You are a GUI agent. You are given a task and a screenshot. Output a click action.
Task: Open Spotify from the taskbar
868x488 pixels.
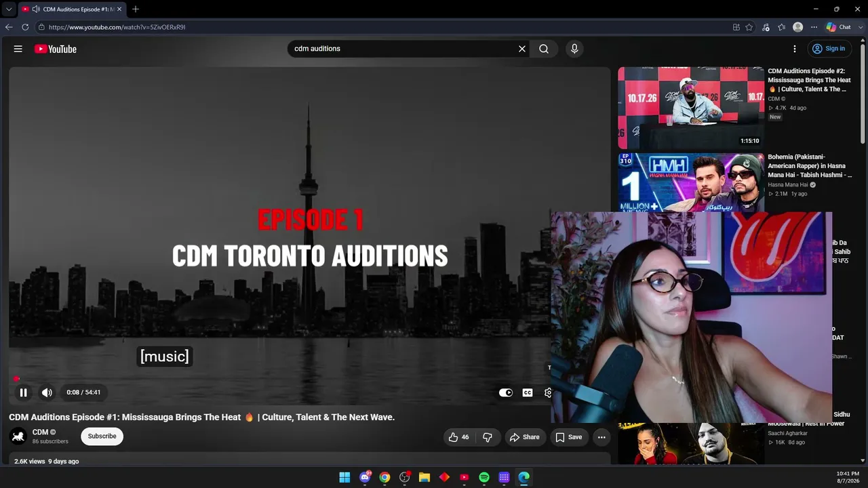point(484,477)
